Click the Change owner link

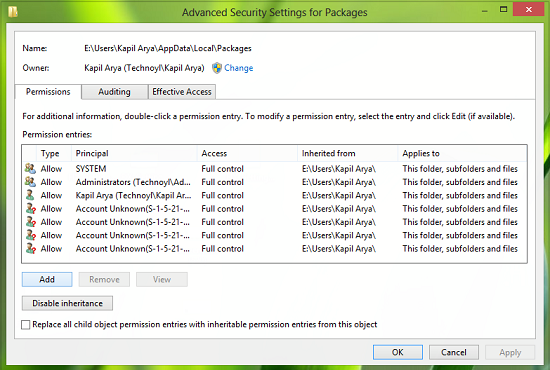239,68
